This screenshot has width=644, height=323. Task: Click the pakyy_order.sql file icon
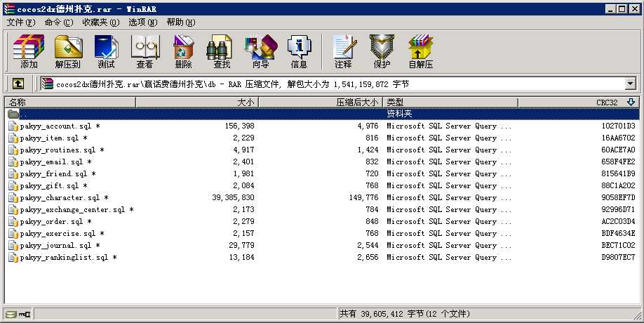13,221
